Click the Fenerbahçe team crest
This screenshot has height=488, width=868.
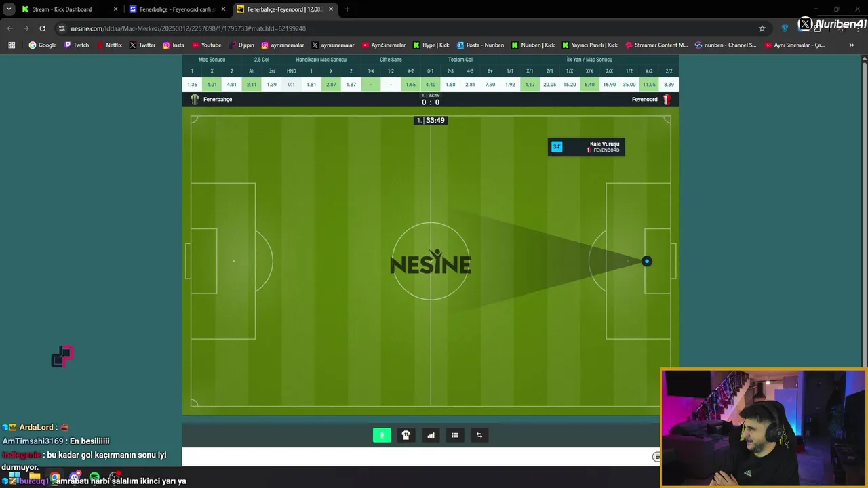point(195,99)
